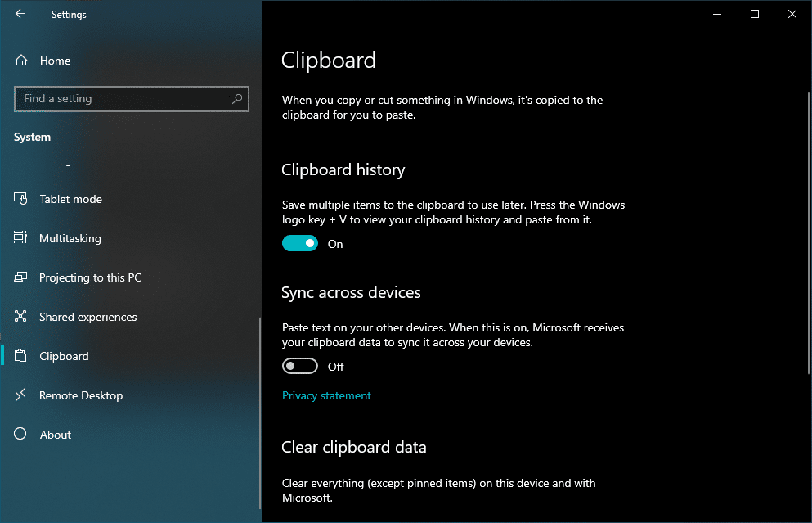Screen dimensions: 812x523
Task: Click the Multitasking icon
Action: point(20,237)
